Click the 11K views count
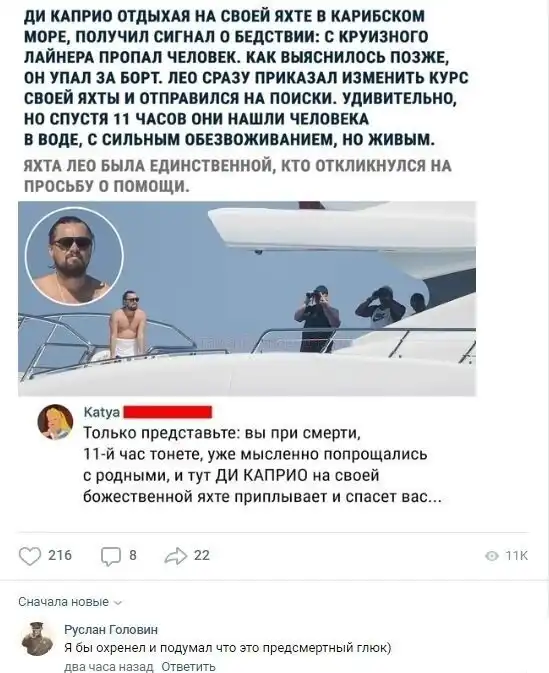 (516, 556)
